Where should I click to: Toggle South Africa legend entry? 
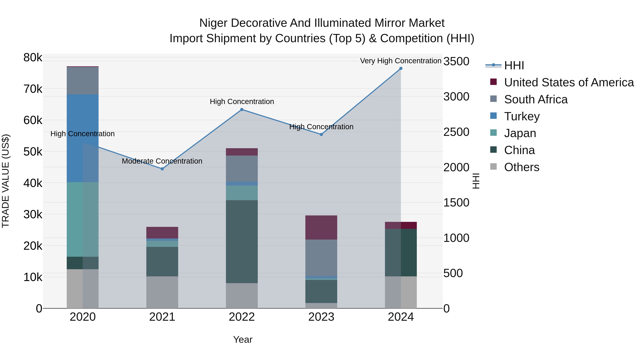(x=529, y=99)
